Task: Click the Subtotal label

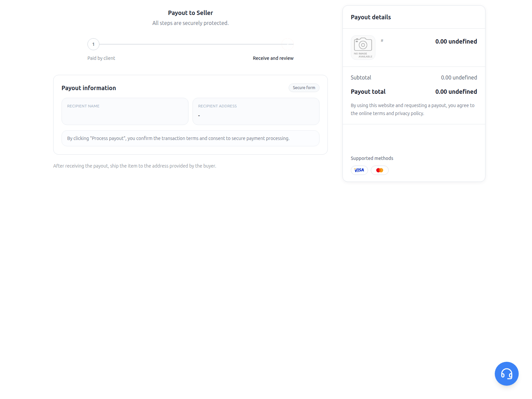Action: [361, 77]
